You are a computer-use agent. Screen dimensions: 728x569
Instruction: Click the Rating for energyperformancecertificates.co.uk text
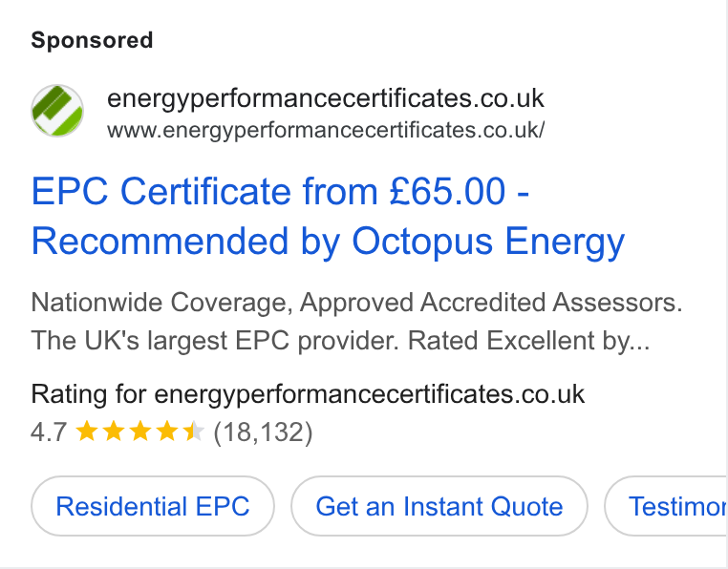click(308, 394)
